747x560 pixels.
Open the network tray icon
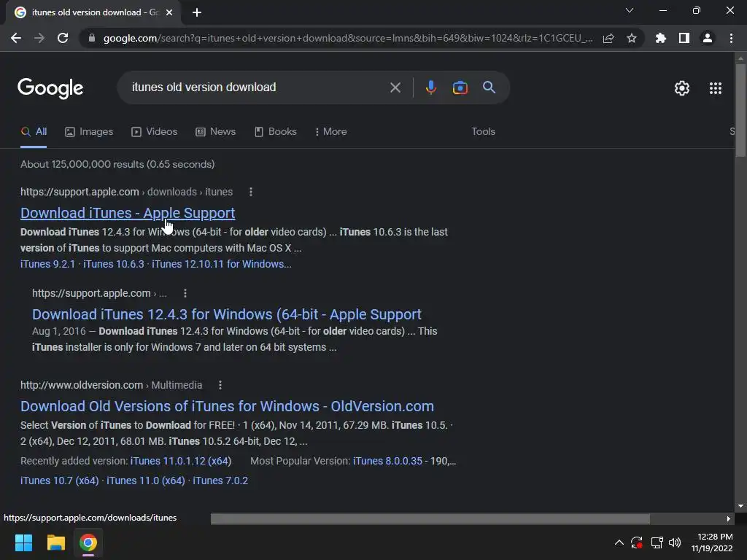657,542
